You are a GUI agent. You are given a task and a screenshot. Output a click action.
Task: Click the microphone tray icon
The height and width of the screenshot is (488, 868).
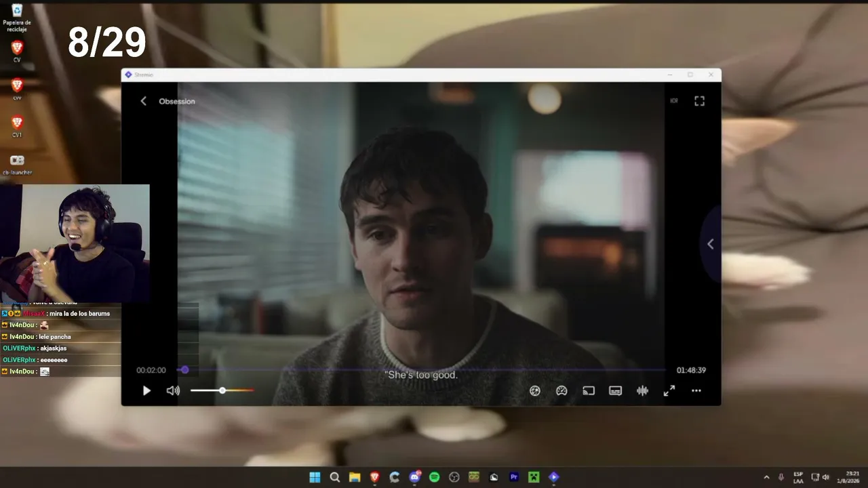(781, 477)
